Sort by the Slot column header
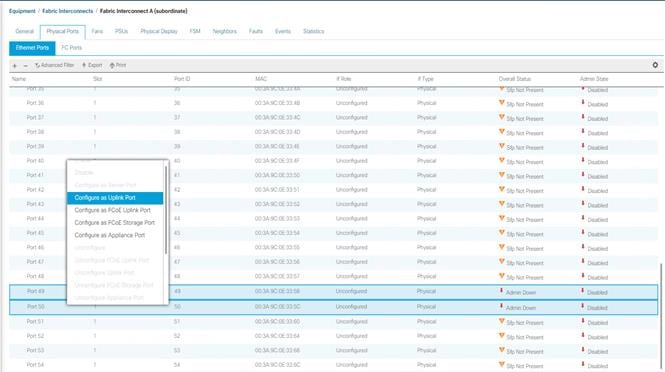 click(x=98, y=79)
